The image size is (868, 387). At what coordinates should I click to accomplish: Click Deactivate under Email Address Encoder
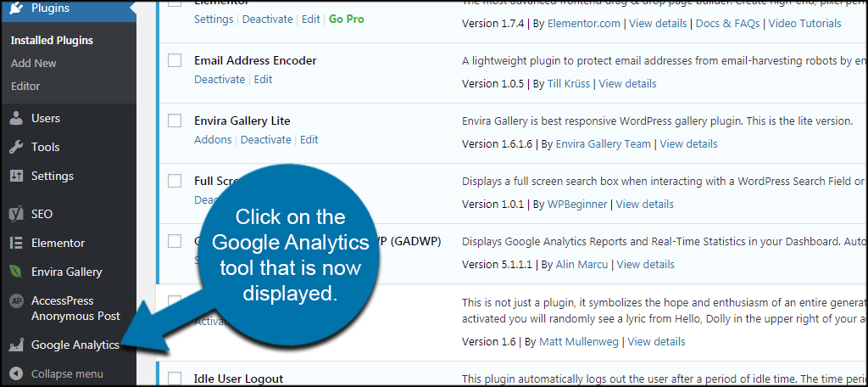pyautogui.click(x=220, y=79)
